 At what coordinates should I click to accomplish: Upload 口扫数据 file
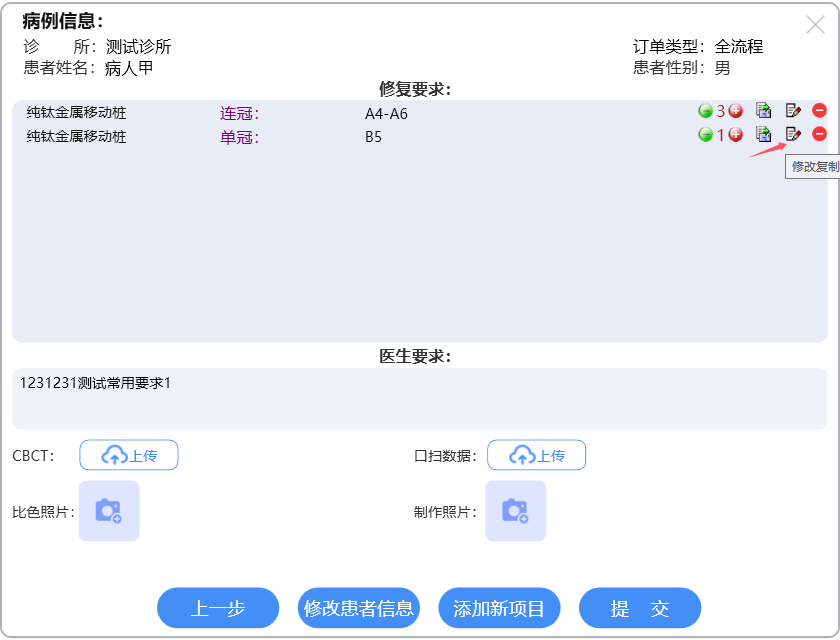point(536,455)
